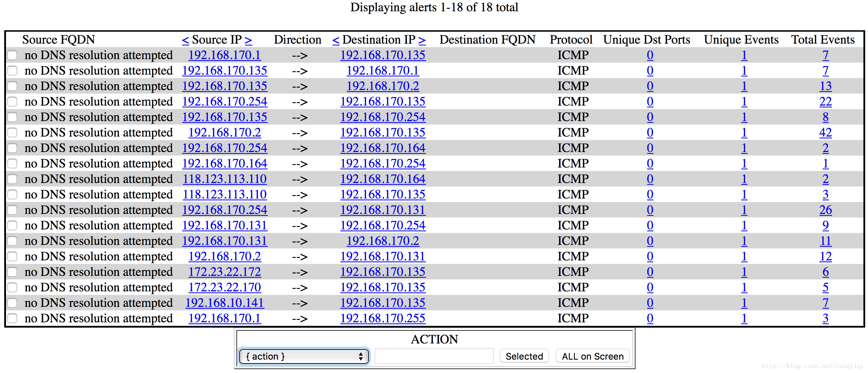Sort Destination IP ascending with the left arrow
This screenshot has width=868, height=373.
(x=336, y=40)
